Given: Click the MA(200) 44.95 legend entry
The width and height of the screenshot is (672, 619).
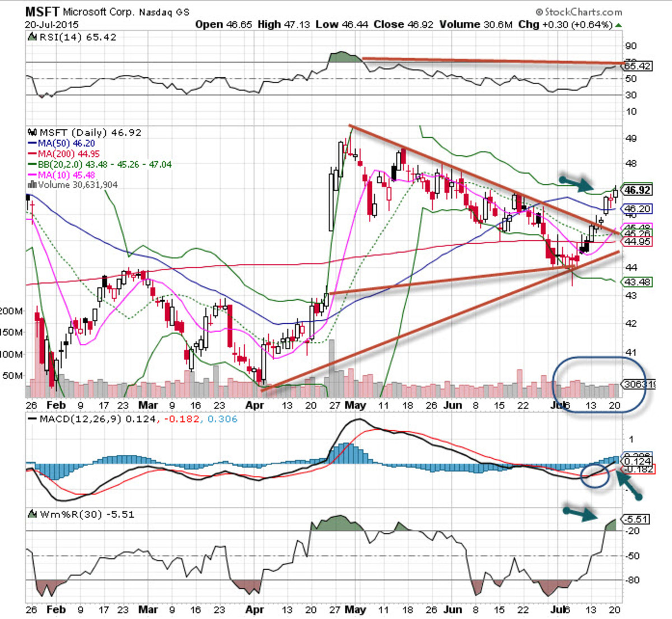Looking at the screenshot, I should pyautogui.click(x=64, y=154).
